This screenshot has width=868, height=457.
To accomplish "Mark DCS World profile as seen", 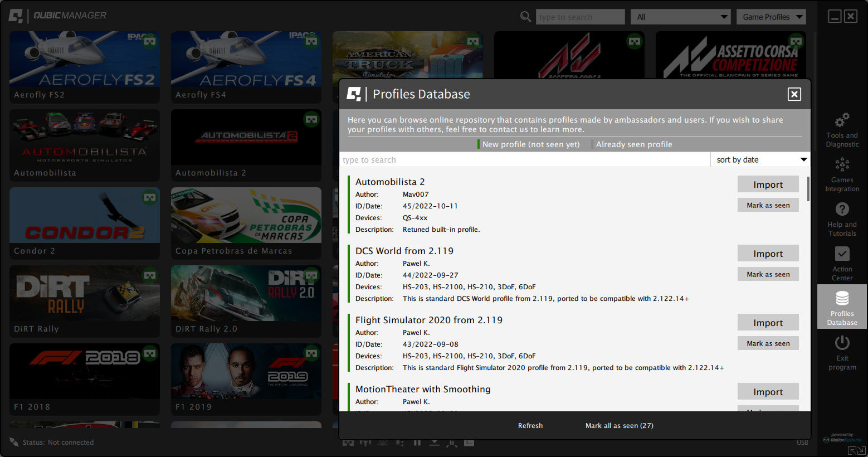I will click(x=768, y=274).
